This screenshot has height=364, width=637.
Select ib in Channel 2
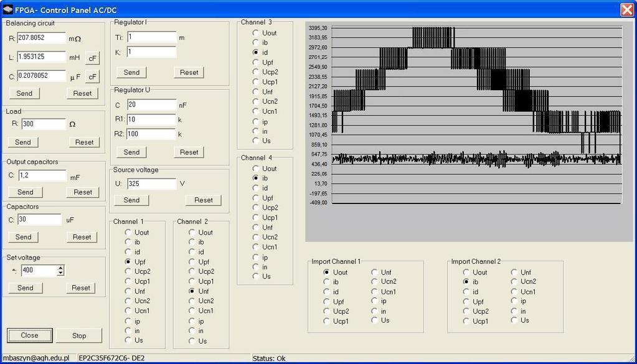point(196,242)
